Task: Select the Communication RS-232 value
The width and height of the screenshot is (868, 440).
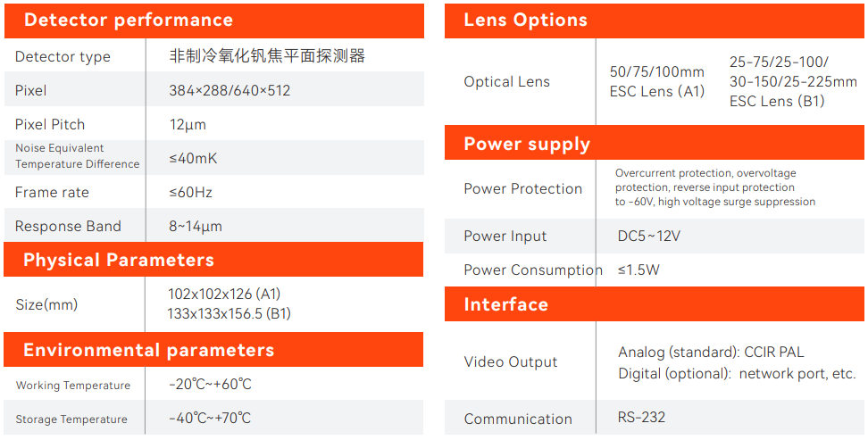Action: (x=641, y=418)
